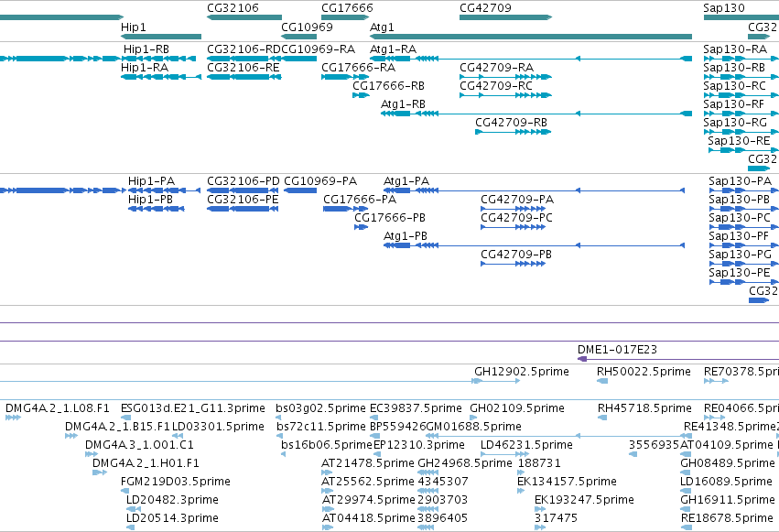Click the CG17666-RB transcript

(361, 95)
